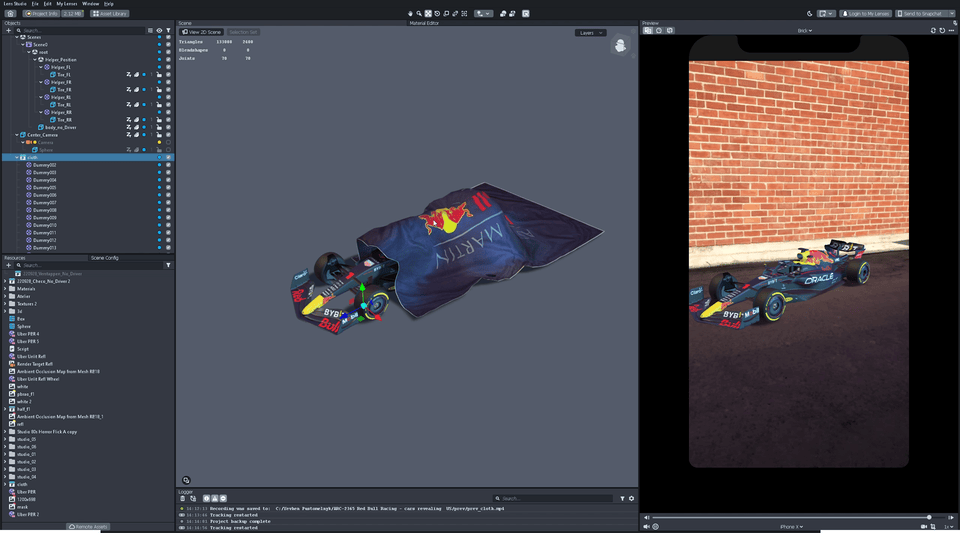Open Logger settings gear icon

click(631, 498)
